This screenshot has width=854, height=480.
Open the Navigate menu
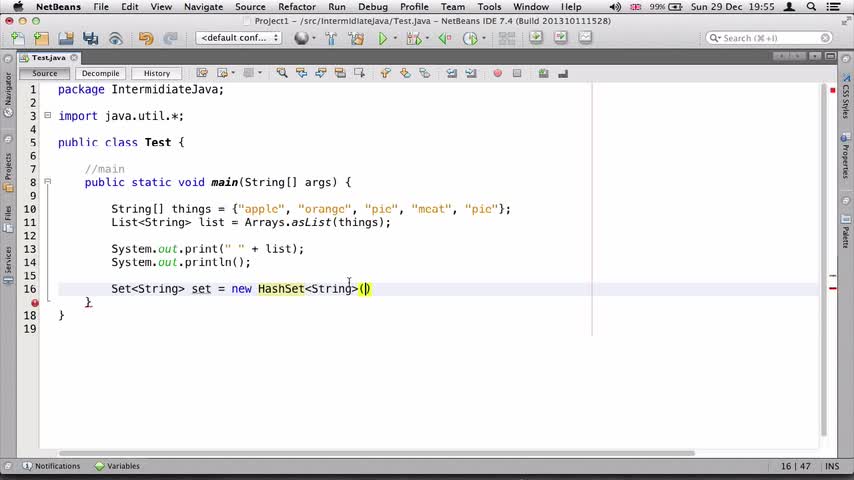coord(203,7)
